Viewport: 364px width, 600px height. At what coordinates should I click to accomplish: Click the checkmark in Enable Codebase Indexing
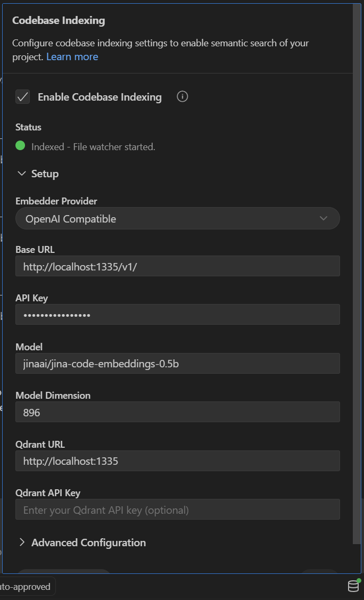click(22, 97)
